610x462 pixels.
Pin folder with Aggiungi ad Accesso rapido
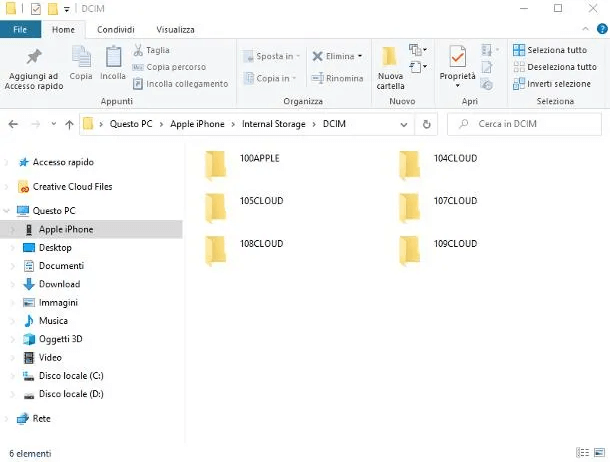[x=34, y=67]
